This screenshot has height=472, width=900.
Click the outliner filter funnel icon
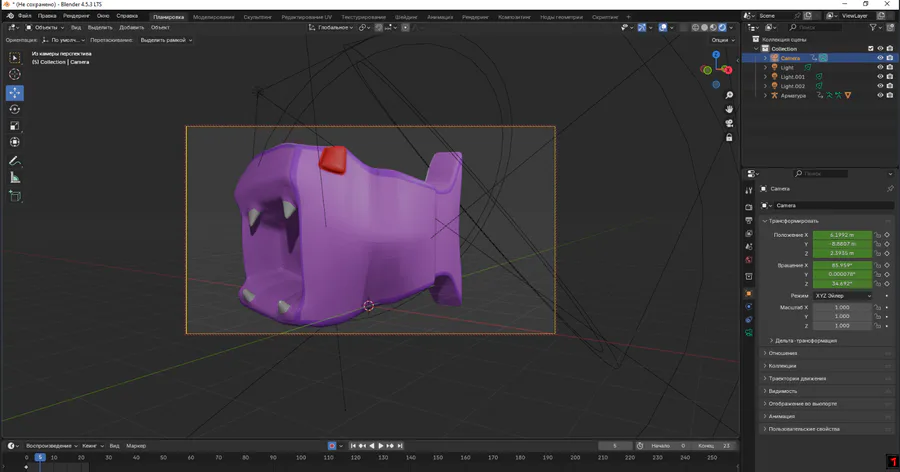pos(873,28)
